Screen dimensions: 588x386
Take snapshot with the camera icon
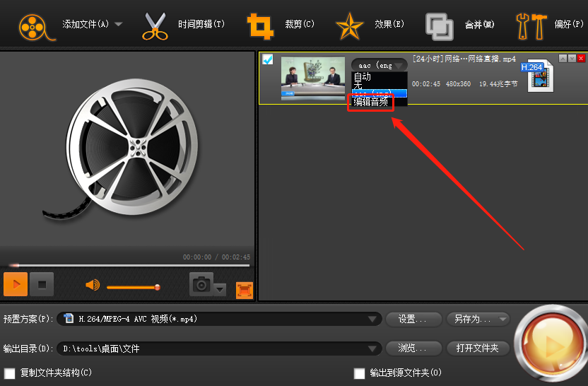click(201, 285)
